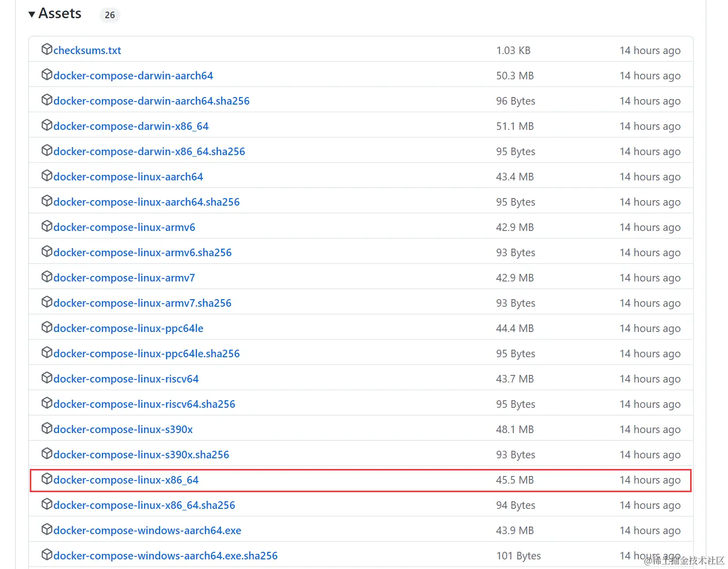Download docker-compose-linux-x86_64 binary
The image size is (728, 569).
(x=126, y=480)
